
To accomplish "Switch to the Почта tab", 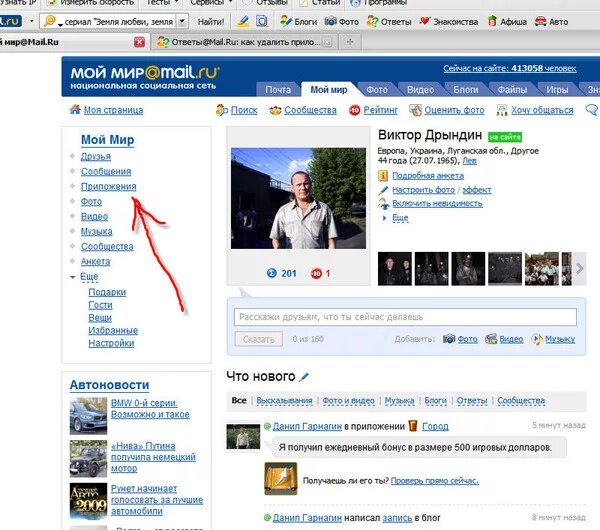I will (278, 90).
